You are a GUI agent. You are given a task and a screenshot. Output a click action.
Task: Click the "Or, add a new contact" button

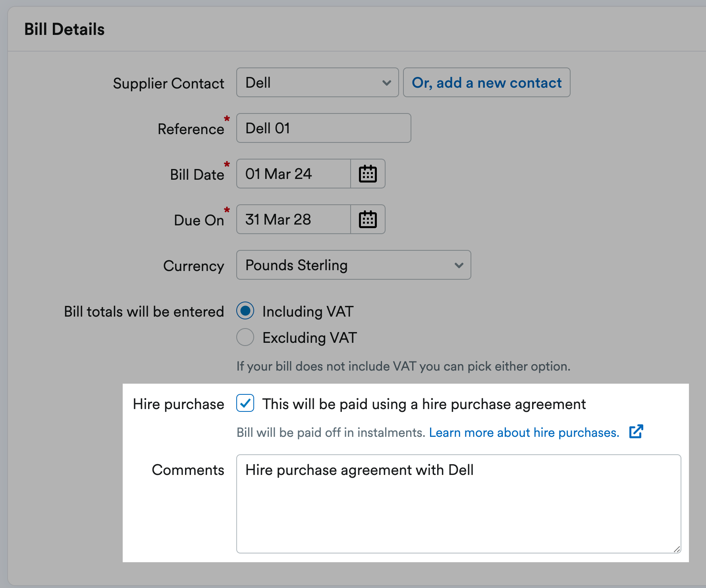(486, 83)
